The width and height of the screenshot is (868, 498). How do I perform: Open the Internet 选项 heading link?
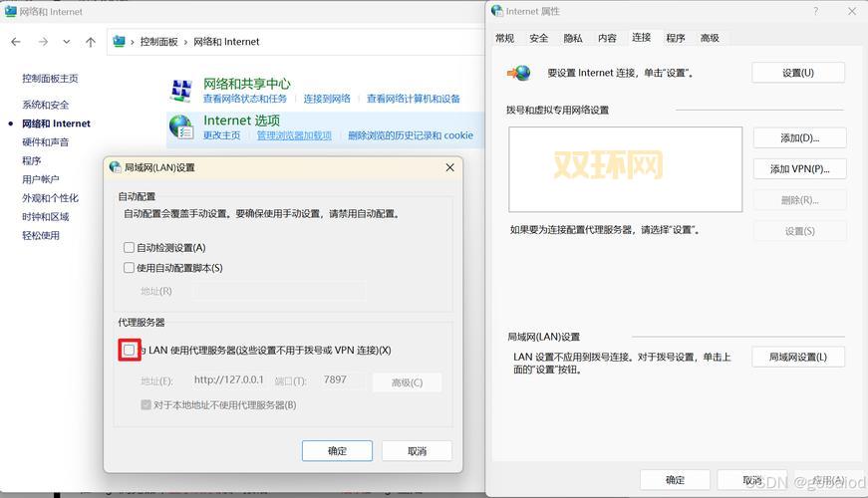click(x=242, y=121)
